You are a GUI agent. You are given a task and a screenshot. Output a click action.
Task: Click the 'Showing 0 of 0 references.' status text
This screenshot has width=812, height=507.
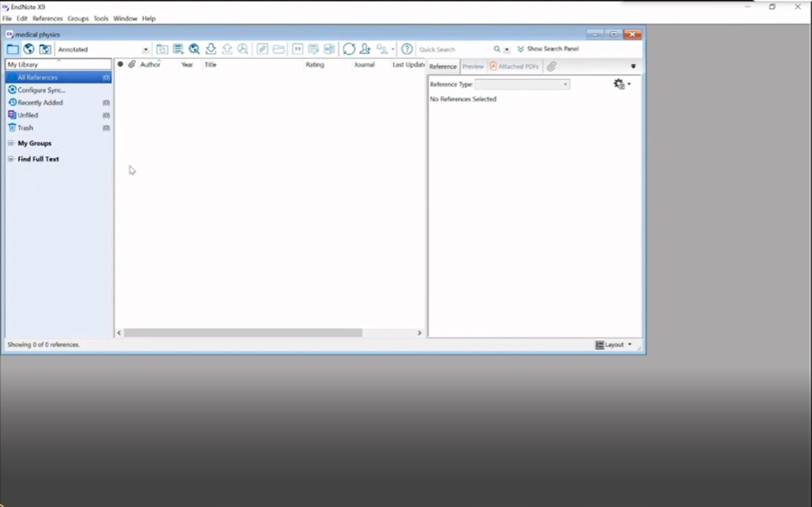click(x=44, y=345)
